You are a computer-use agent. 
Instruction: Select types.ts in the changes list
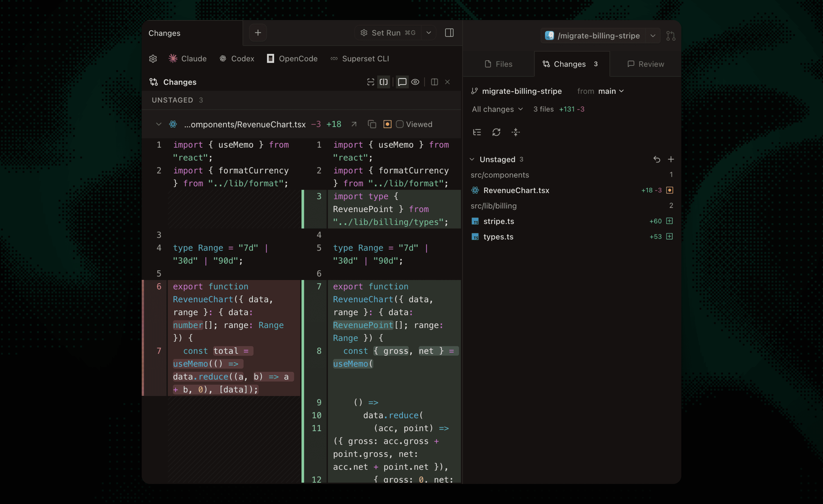click(x=572, y=237)
